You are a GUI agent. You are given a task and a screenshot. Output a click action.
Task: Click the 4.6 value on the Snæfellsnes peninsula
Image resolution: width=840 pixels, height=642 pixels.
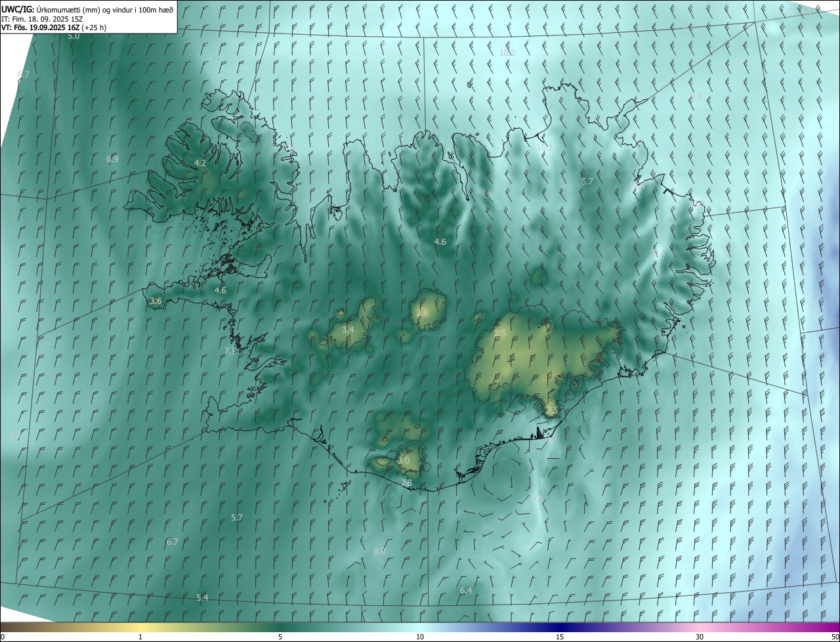pyautogui.click(x=220, y=290)
